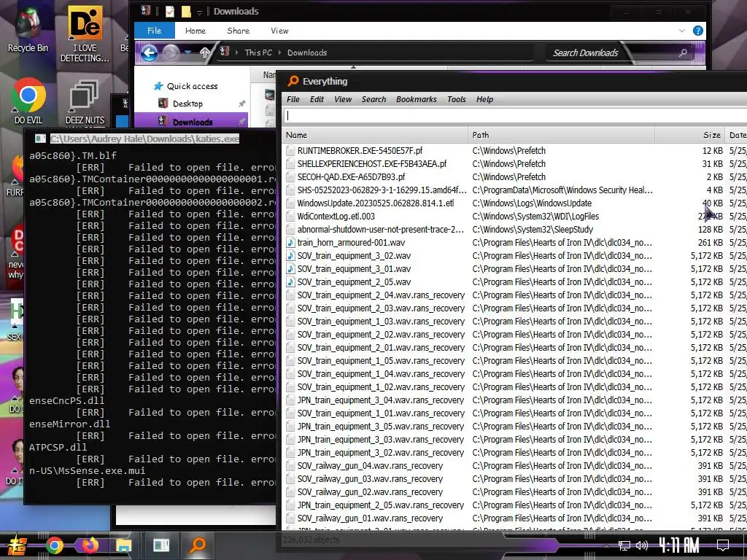Open the View ribbon tab in Explorer

click(279, 31)
